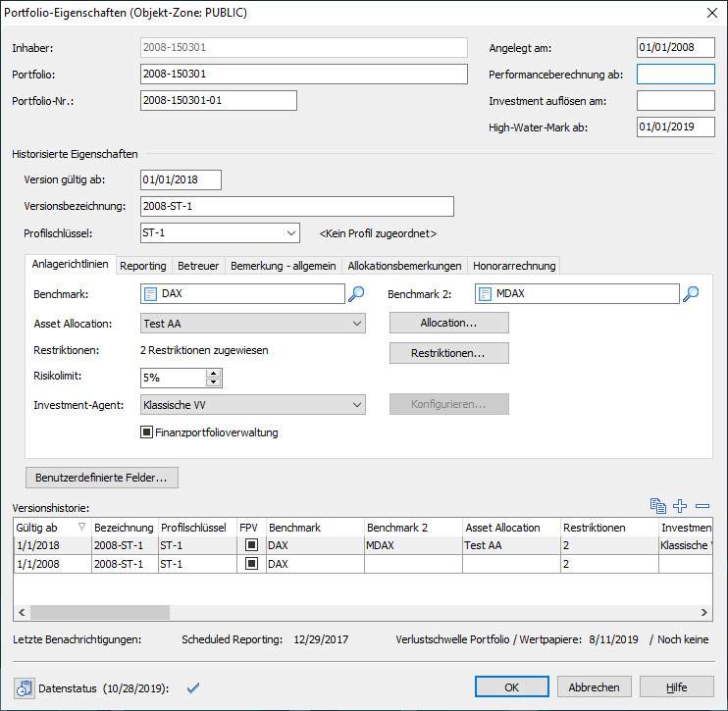Click the Datenstatus icon at bottom left
Image resolution: width=728 pixels, height=711 pixels.
coord(25,687)
